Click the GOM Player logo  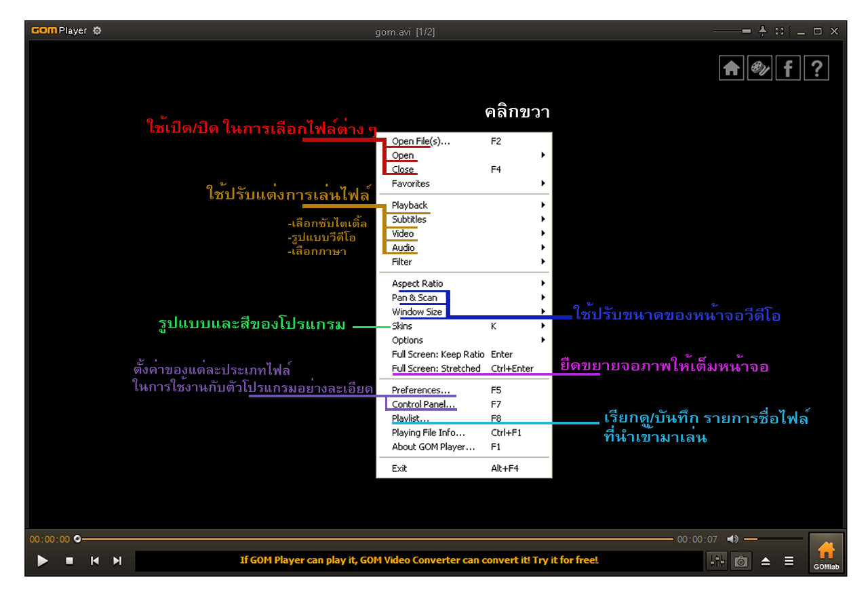point(59,31)
